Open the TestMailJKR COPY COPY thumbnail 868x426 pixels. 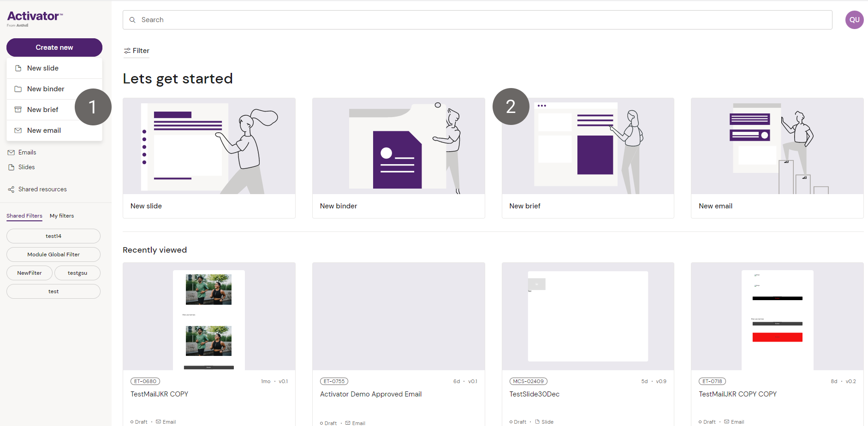[777, 316]
